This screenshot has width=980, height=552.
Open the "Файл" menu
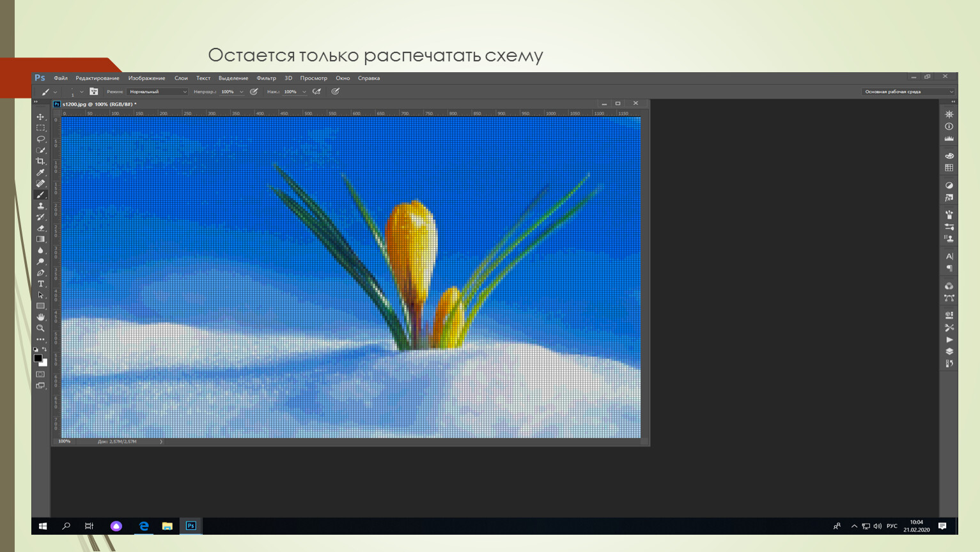pyautogui.click(x=61, y=78)
